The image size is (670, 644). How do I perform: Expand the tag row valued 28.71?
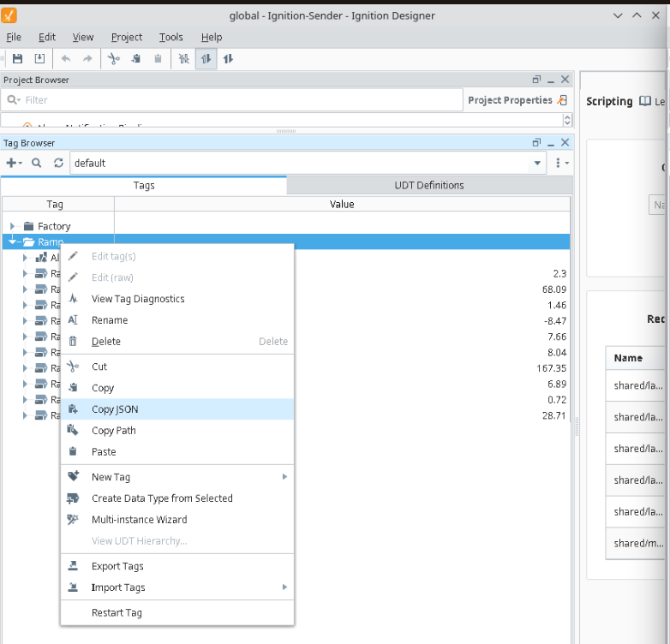[25, 415]
